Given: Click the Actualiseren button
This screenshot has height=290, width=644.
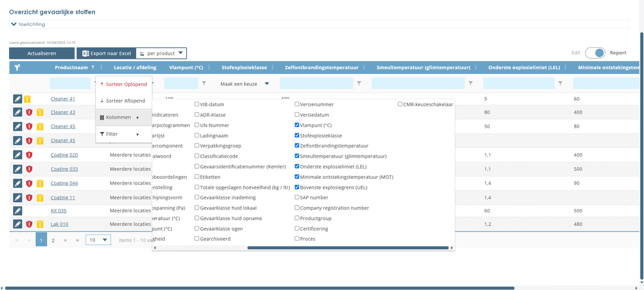Looking at the screenshot, I should coord(42,53).
